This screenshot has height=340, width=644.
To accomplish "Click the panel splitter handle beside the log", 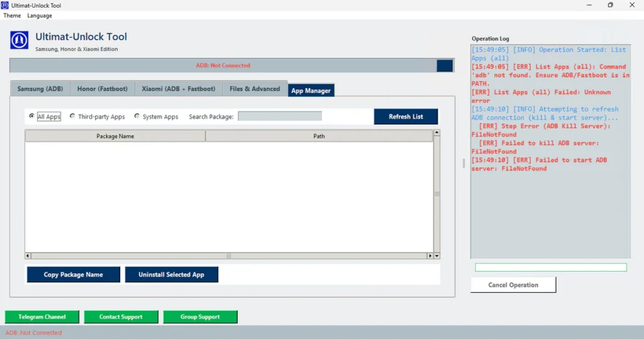I will [x=464, y=163].
